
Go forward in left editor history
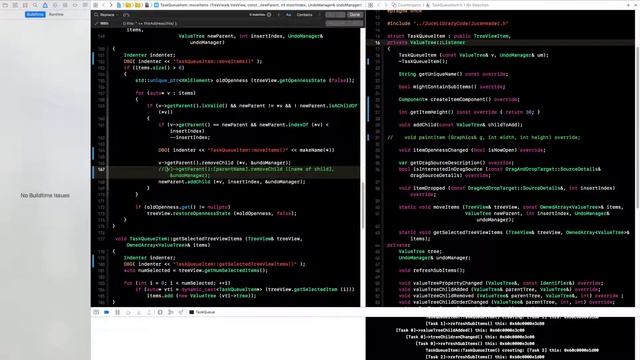coord(111,5)
